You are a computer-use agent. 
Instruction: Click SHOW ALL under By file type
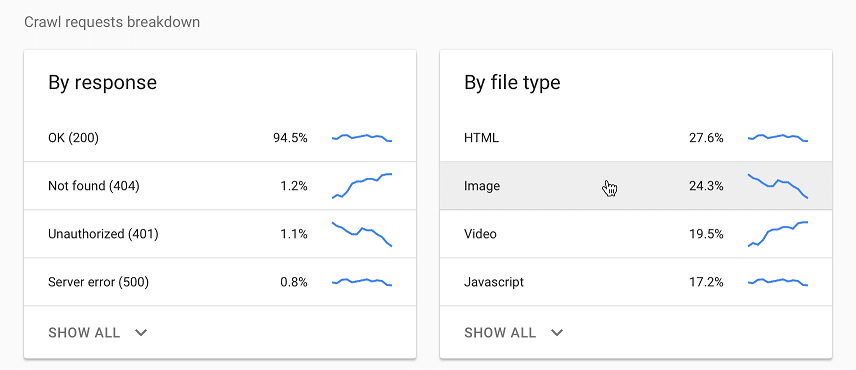500,333
